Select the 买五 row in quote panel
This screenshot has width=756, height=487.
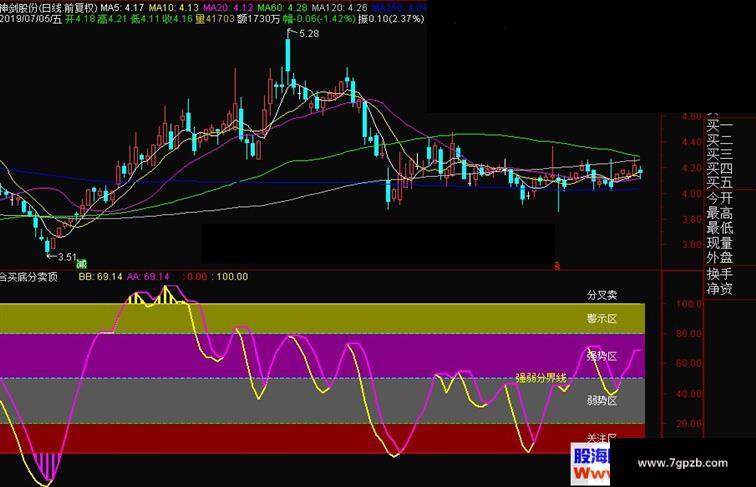coord(720,182)
